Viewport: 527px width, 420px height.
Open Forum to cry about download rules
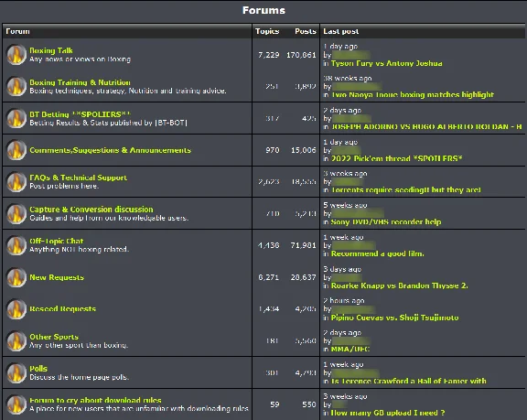[x=95, y=400]
